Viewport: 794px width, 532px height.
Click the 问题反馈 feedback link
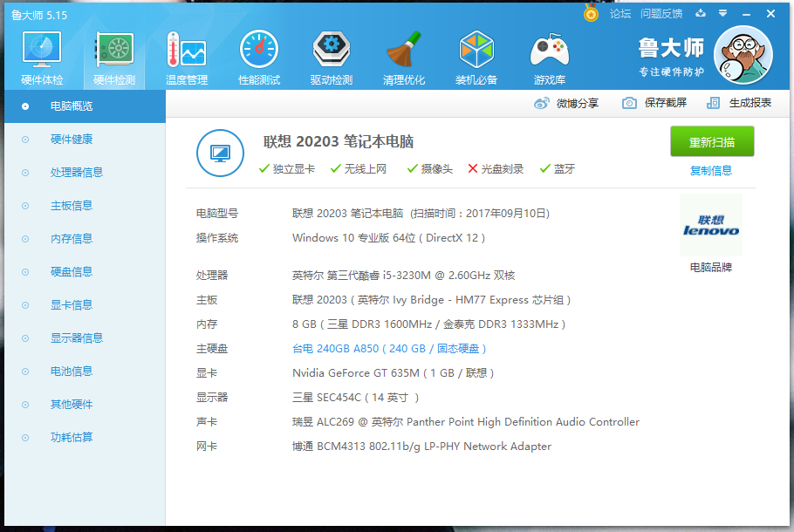point(661,14)
